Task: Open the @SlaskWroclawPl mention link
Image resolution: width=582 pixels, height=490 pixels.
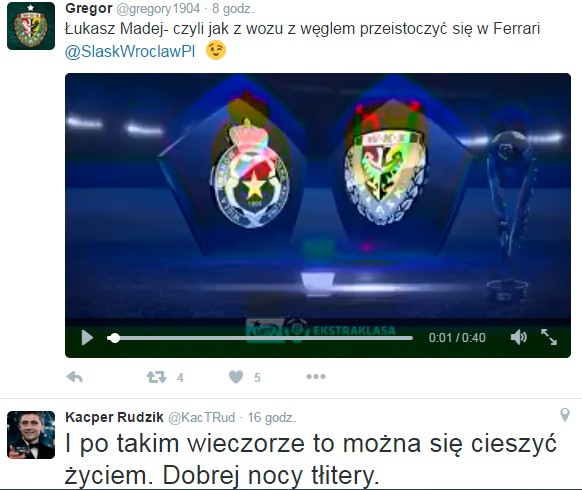Action: click(130, 51)
